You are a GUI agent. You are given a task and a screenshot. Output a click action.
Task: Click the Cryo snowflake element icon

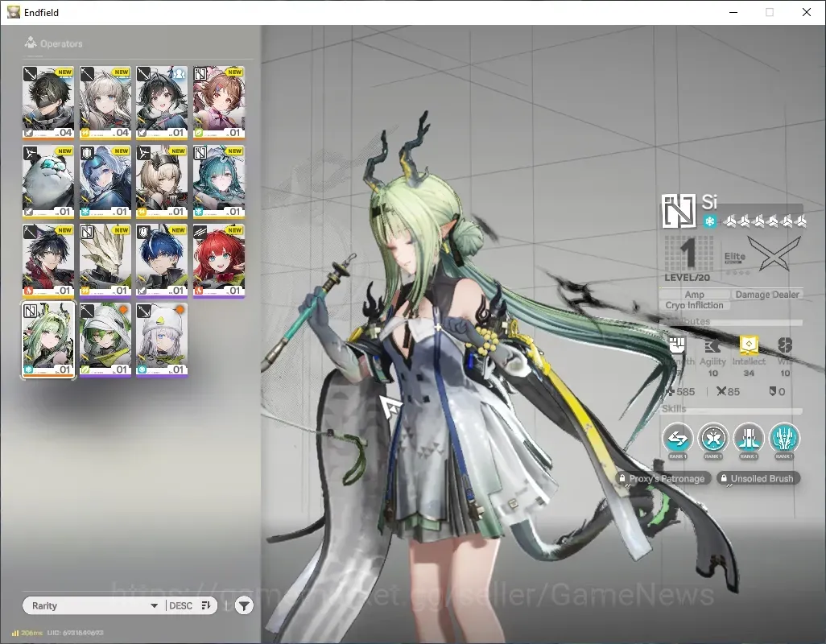[709, 221]
